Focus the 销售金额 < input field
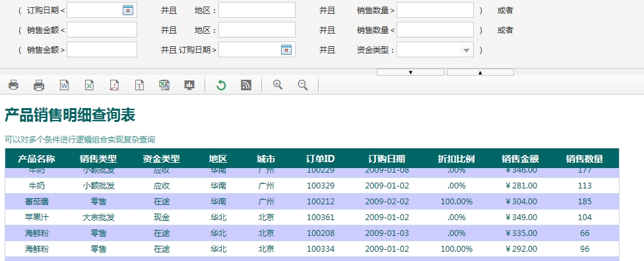This screenshot has height=261, width=644. tap(102, 30)
